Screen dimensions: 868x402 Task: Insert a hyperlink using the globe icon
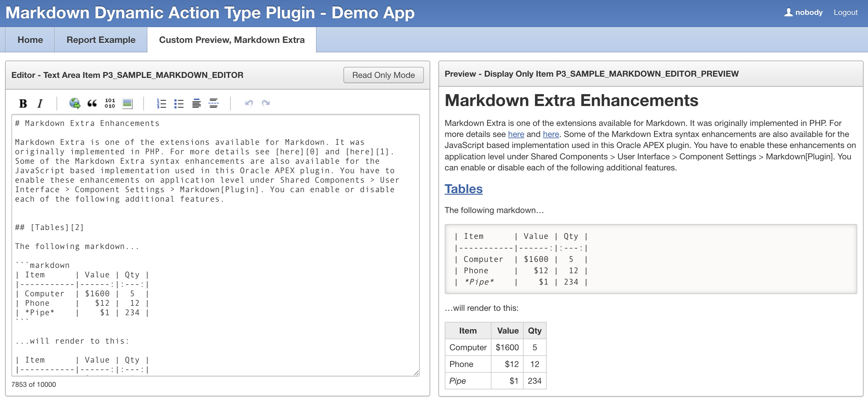(74, 103)
